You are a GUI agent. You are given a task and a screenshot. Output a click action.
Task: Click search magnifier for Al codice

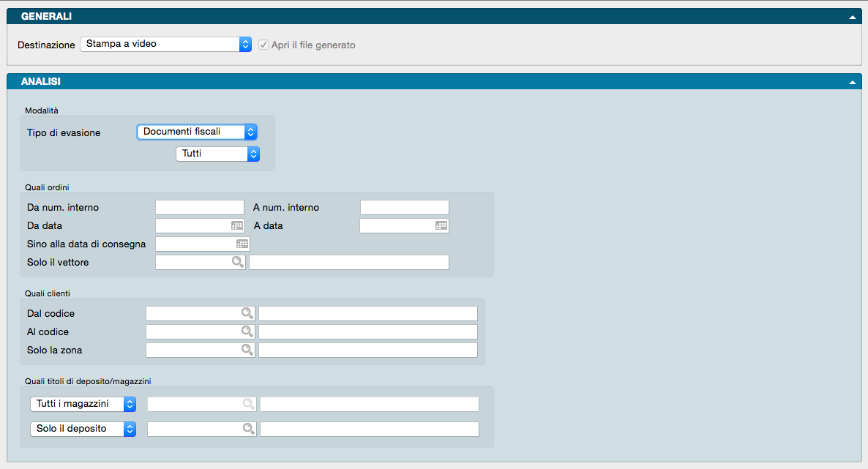[247, 331]
